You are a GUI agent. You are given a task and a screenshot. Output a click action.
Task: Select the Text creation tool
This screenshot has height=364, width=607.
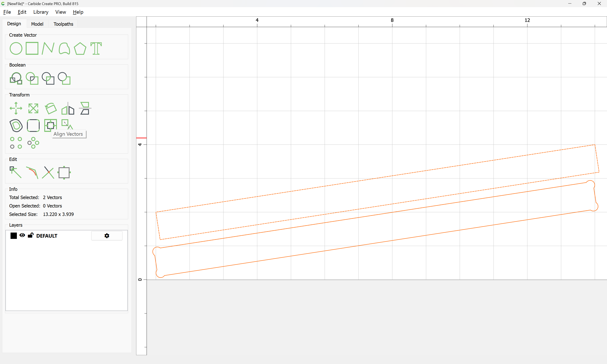96,48
